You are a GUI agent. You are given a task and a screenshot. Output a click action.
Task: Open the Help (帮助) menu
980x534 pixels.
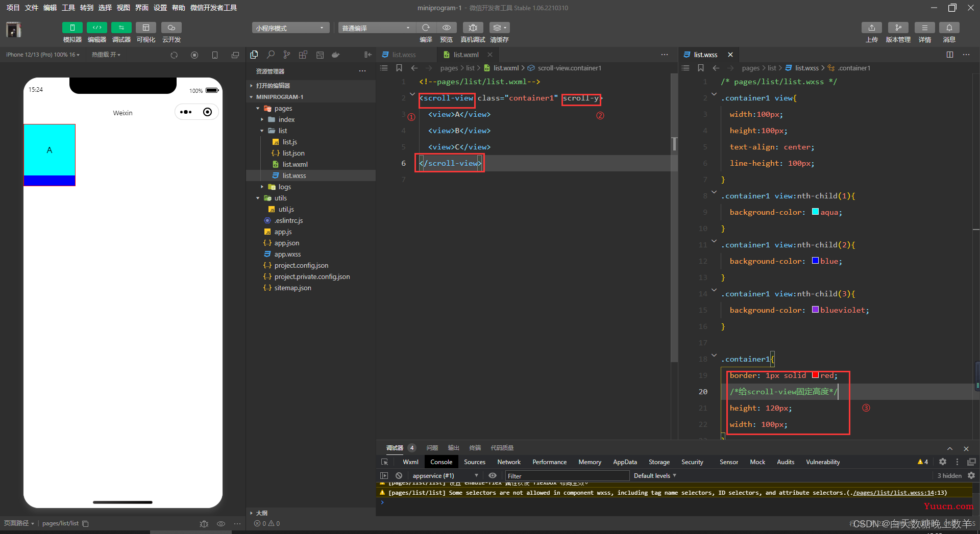click(179, 8)
